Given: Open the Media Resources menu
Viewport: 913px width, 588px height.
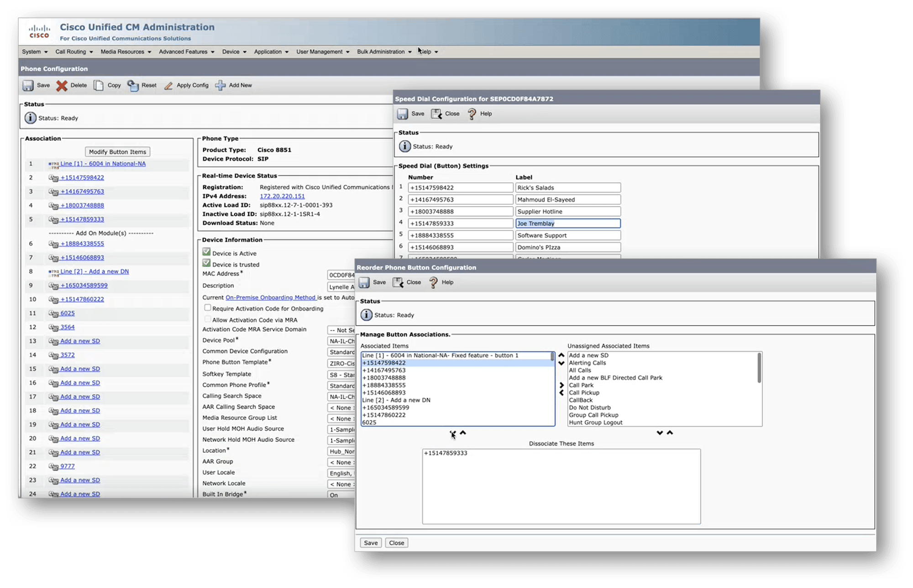Looking at the screenshot, I should coord(126,52).
